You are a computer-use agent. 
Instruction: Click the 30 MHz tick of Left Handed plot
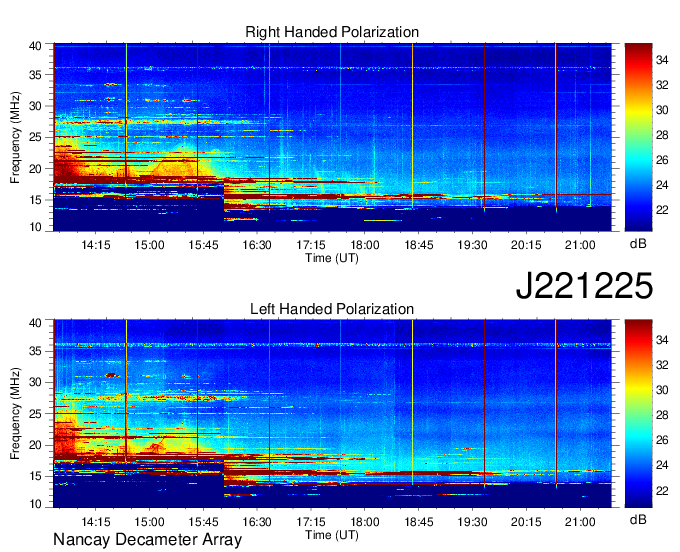coord(35,382)
